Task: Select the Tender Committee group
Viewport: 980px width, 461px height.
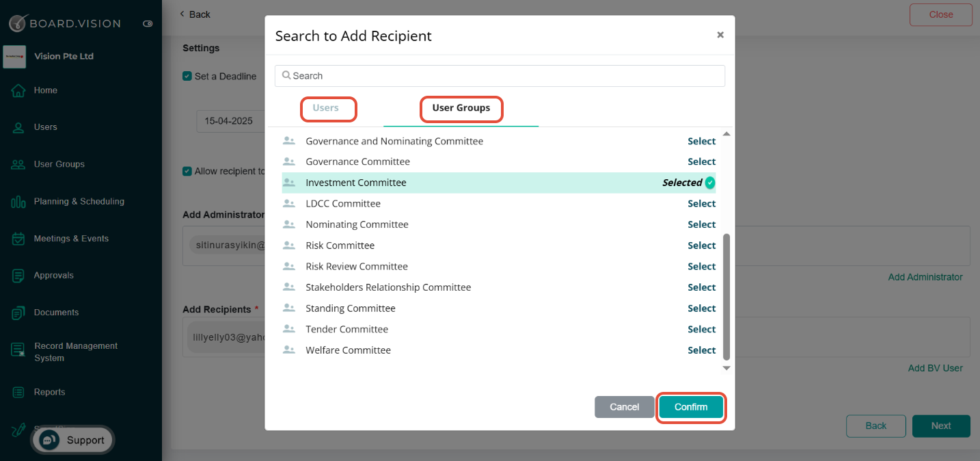Action: (x=702, y=330)
